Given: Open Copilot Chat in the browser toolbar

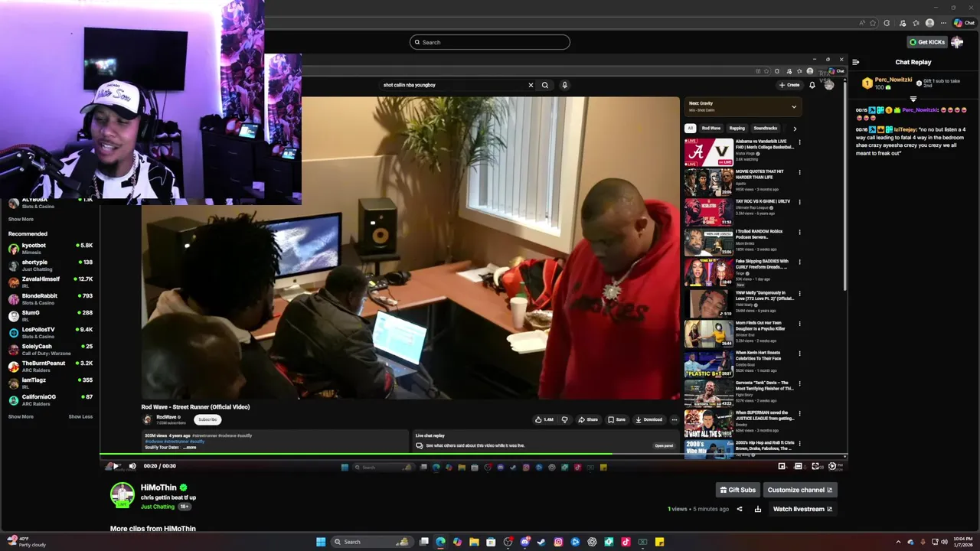Looking at the screenshot, I should coord(964,23).
